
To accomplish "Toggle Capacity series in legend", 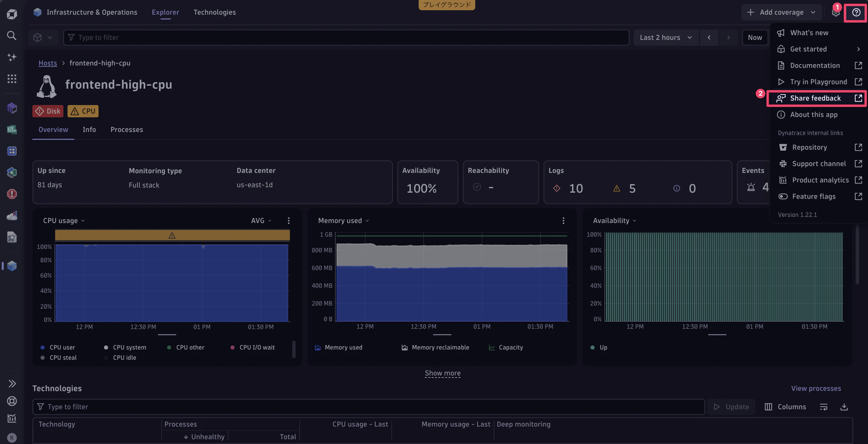I will (506, 347).
